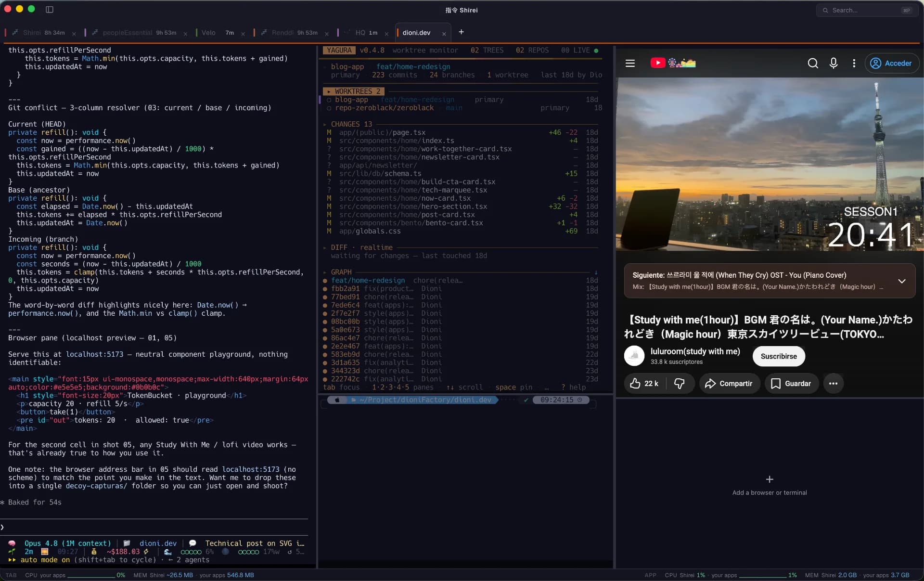Go to YouTube home via logo

[x=673, y=63]
